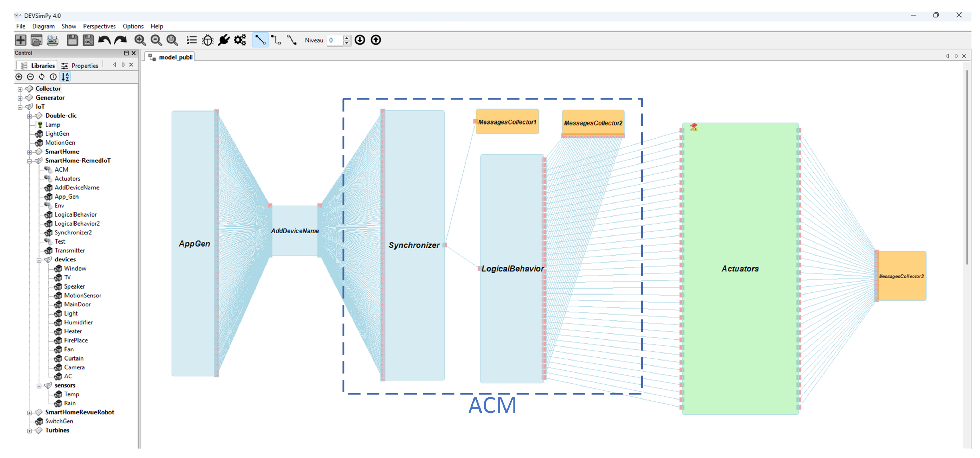Toggle the square angled connector mode
This screenshot has height=458, width=980.
coord(276,40)
